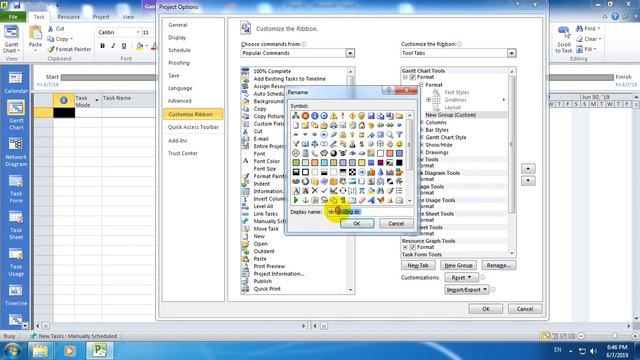This screenshot has height=360, width=640.
Task: Switch to Task Form view in the sidebar
Action: point(16,189)
